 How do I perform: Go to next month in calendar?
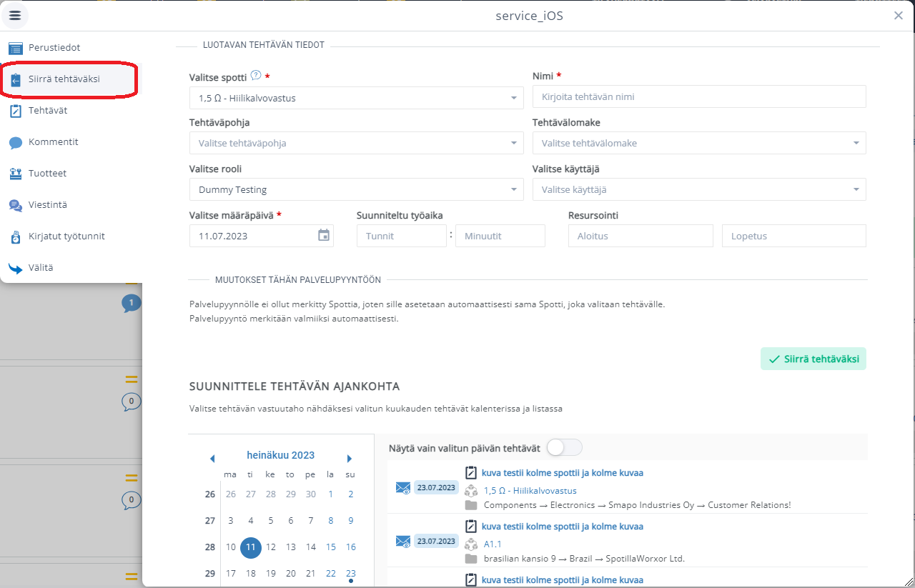pyautogui.click(x=349, y=458)
